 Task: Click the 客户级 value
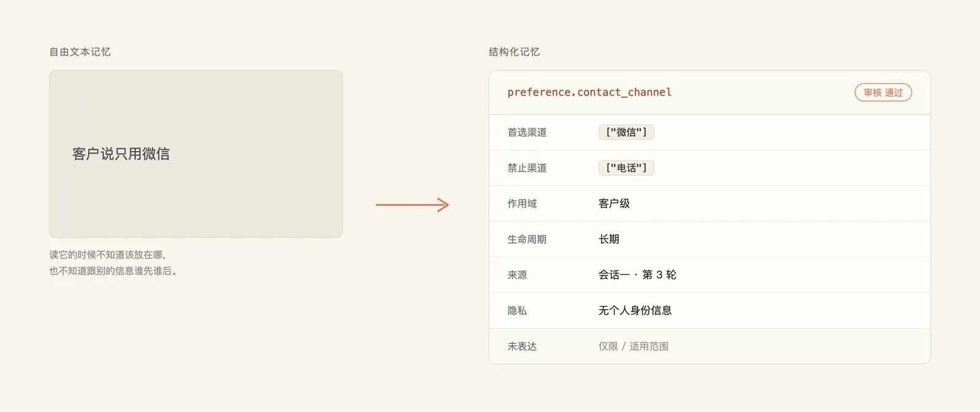[614, 203]
